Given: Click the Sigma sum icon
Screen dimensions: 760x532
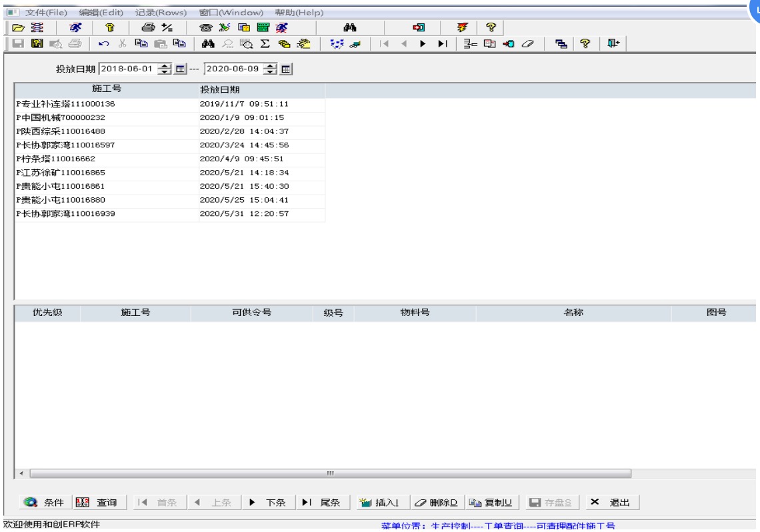Looking at the screenshot, I should pos(265,43).
